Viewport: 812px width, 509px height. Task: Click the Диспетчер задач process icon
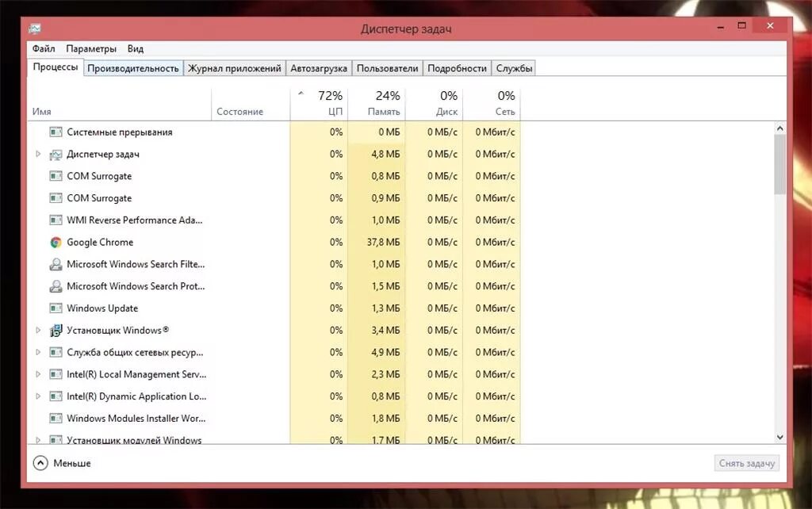coord(56,155)
